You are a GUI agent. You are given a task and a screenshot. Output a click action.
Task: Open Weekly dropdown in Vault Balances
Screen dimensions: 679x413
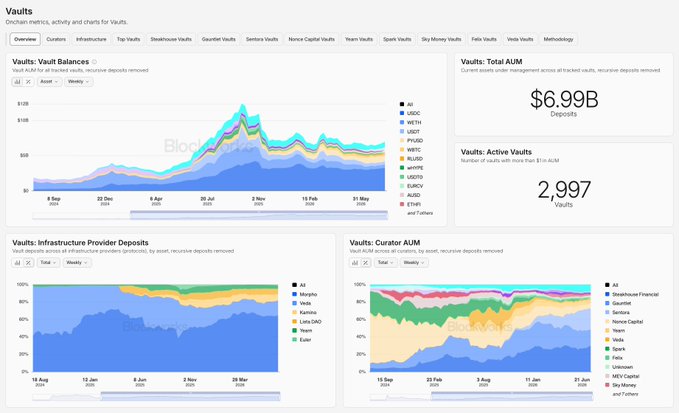coord(78,81)
